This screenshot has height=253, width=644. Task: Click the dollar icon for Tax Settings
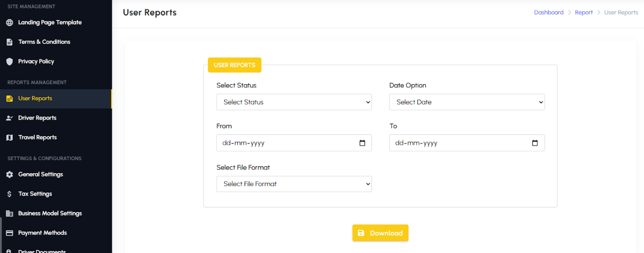9,194
